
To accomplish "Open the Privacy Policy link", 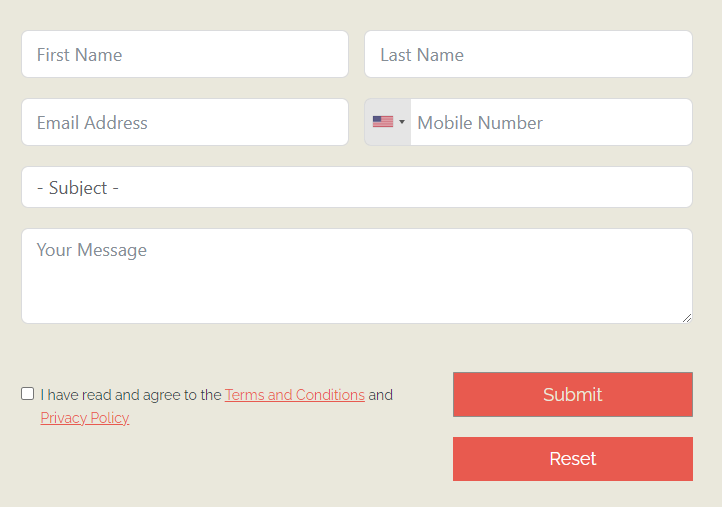I will 85,418.
